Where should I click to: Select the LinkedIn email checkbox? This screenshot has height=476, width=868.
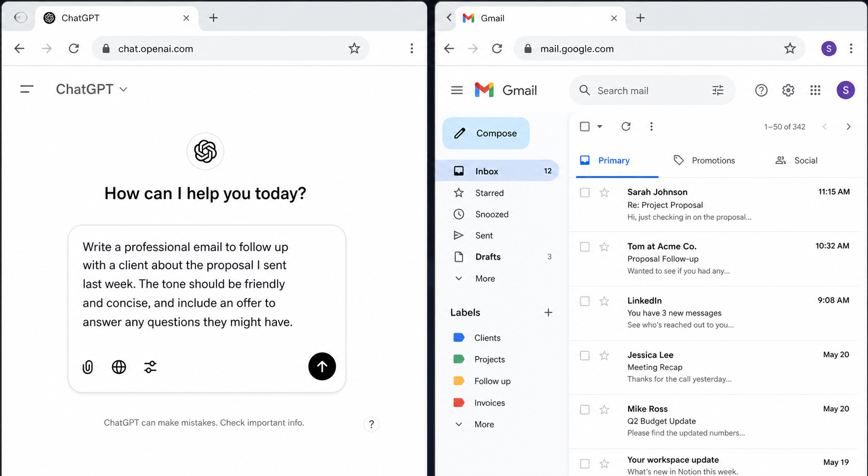point(584,301)
